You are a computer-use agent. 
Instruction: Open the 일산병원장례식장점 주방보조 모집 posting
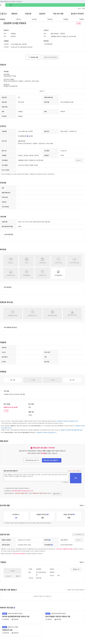point(16,616)
